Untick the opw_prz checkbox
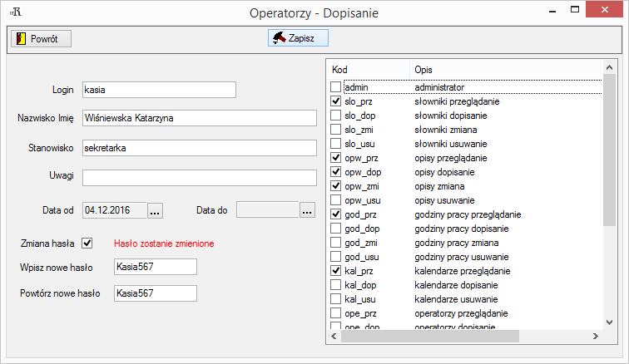 coord(336,158)
